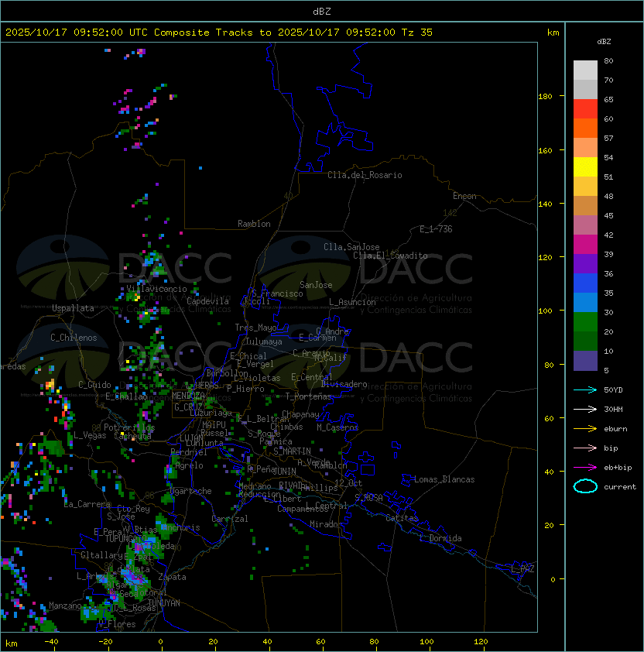Click the 'Villavicencio' map label

(156, 289)
